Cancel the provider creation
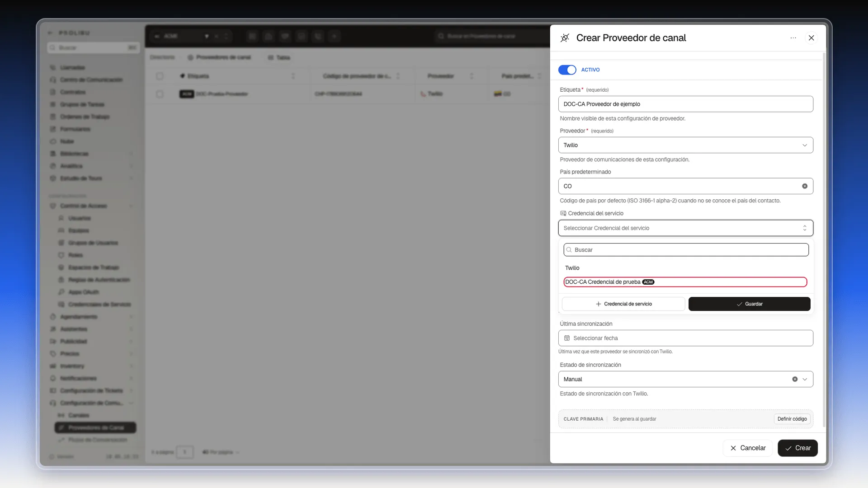Viewport: 868px width, 488px height. [748, 448]
